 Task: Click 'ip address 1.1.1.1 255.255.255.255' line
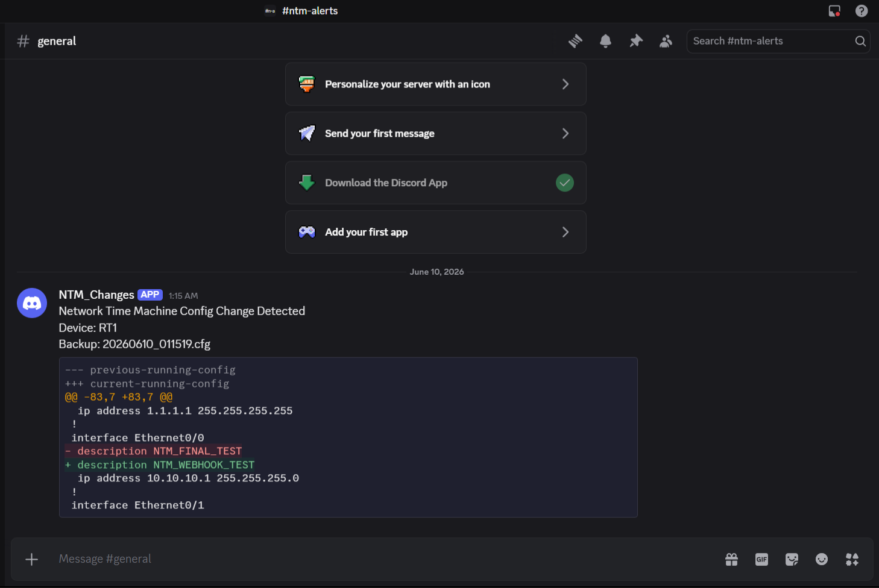click(x=185, y=411)
